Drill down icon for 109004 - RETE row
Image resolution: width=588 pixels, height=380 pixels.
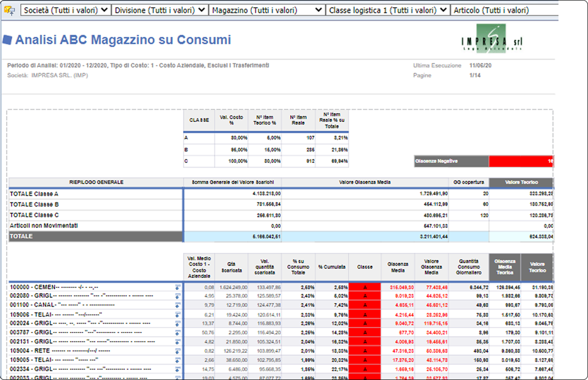[x=178, y=351]
